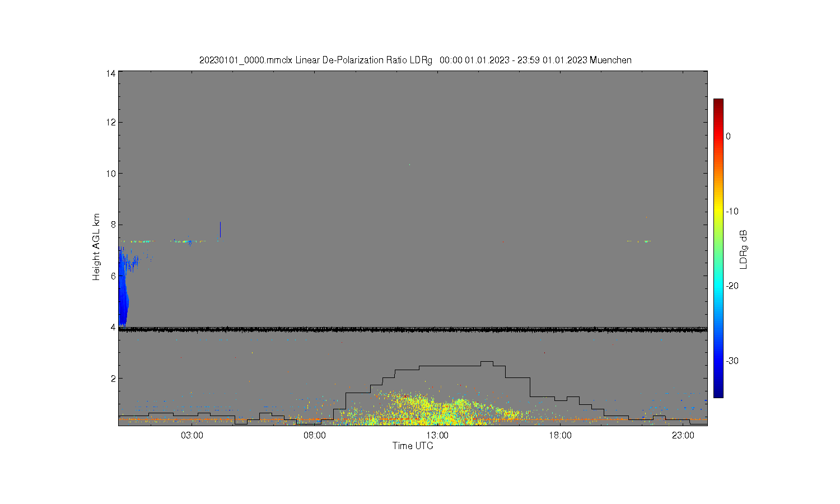Click the colorbar tick value -30

732,361
